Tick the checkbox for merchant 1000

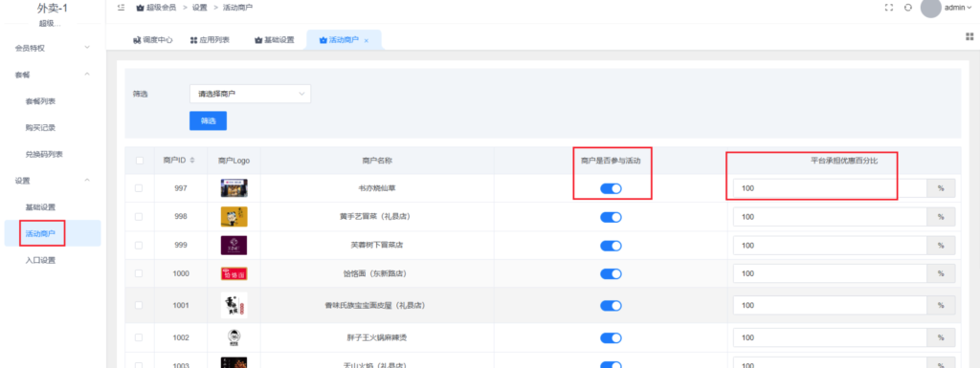[139, 273]
